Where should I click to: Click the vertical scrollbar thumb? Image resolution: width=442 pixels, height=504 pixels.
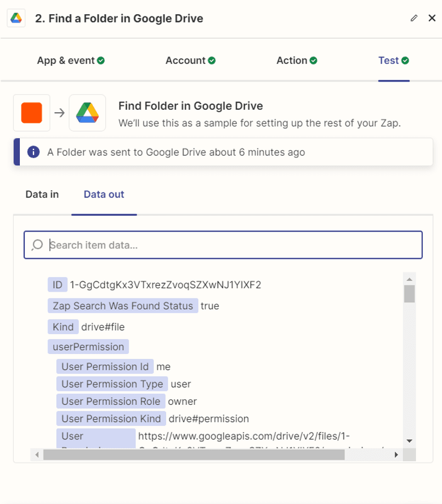(410, 294)
